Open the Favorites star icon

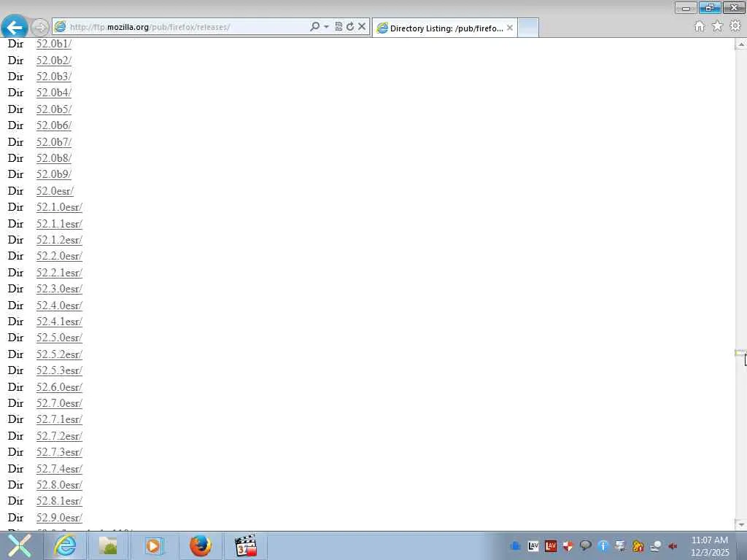coord(717,26)
